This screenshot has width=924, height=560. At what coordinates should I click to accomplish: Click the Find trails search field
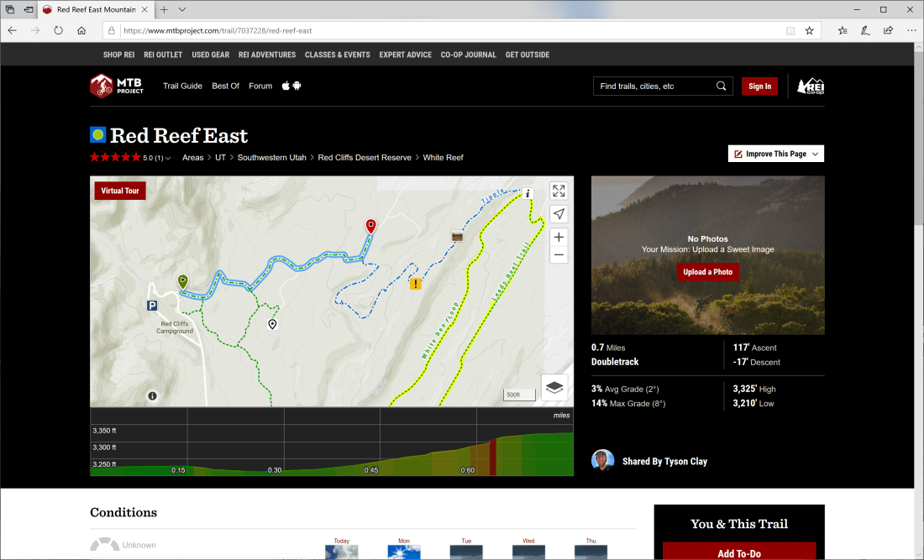pyautogui.click(x=654, y=86)
